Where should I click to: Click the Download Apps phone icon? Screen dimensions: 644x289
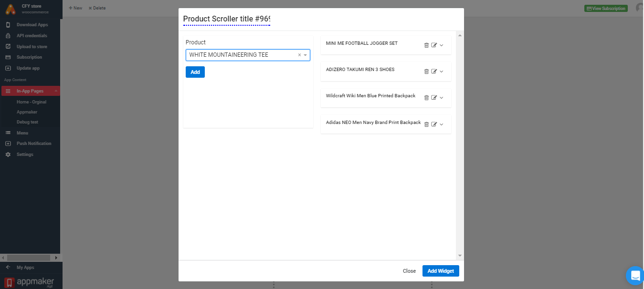pos(8,25)
